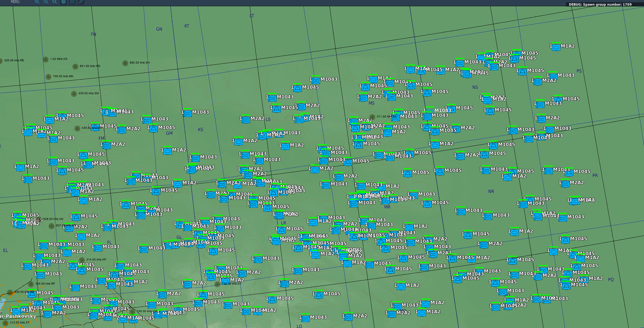The image size is (644, 328).
Task: Select the 330.00 kHz NZ beacon icon
Action: coord(10,292)
